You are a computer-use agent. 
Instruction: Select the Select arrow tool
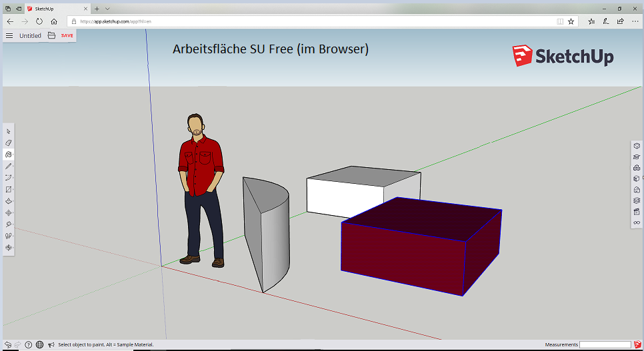pos(9,131)
